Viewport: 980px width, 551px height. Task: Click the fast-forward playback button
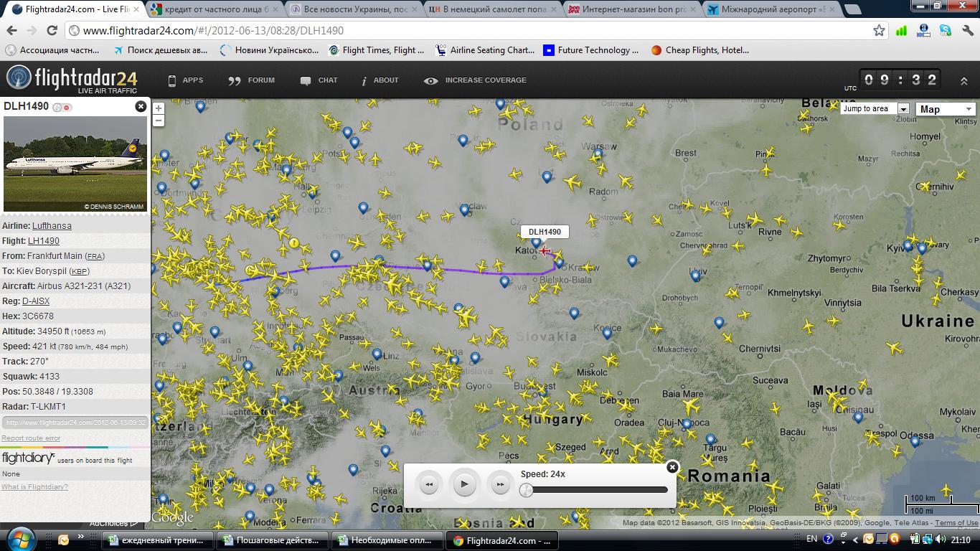(499, 485)
